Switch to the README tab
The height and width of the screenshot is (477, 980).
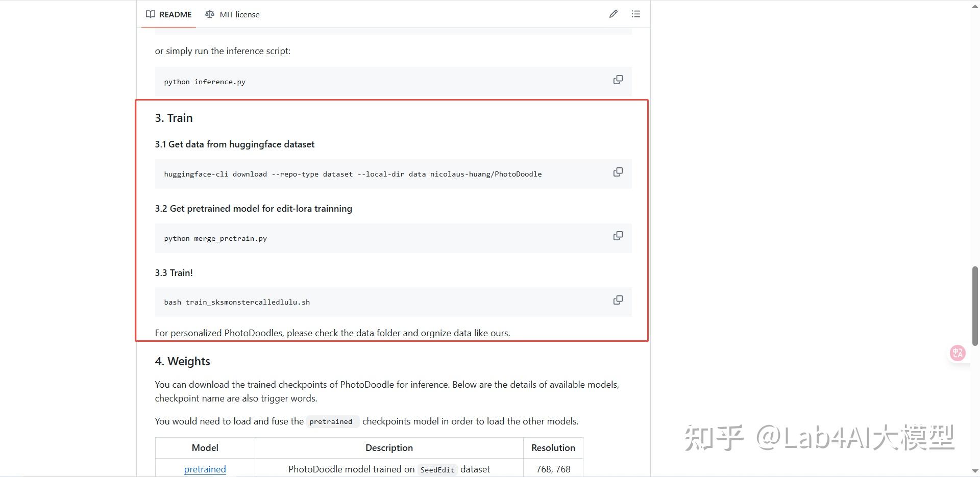[x=169, y=14]
